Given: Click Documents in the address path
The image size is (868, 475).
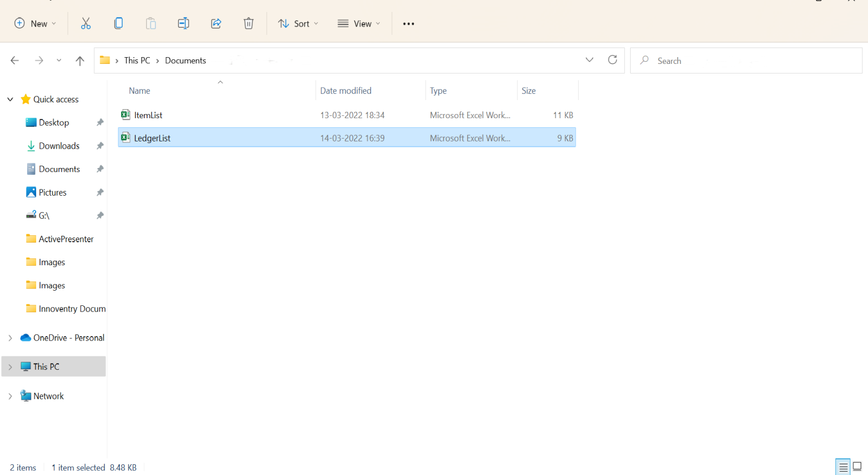Looking at the screenshot, I should [x=185, y=61].
